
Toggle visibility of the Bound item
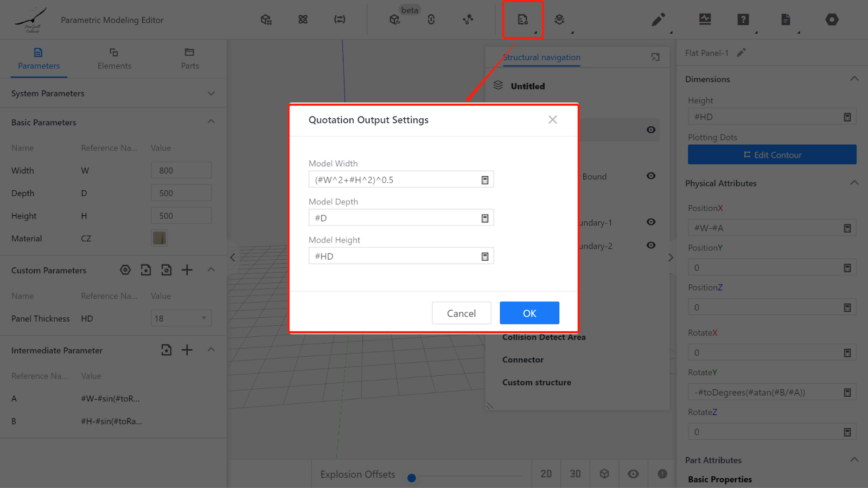point(651,176)
